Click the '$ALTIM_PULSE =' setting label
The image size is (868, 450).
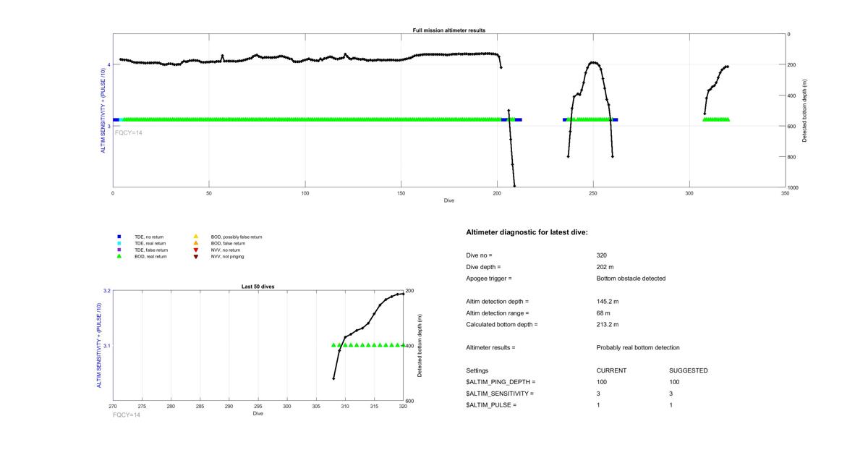click(x=492, y=405)
